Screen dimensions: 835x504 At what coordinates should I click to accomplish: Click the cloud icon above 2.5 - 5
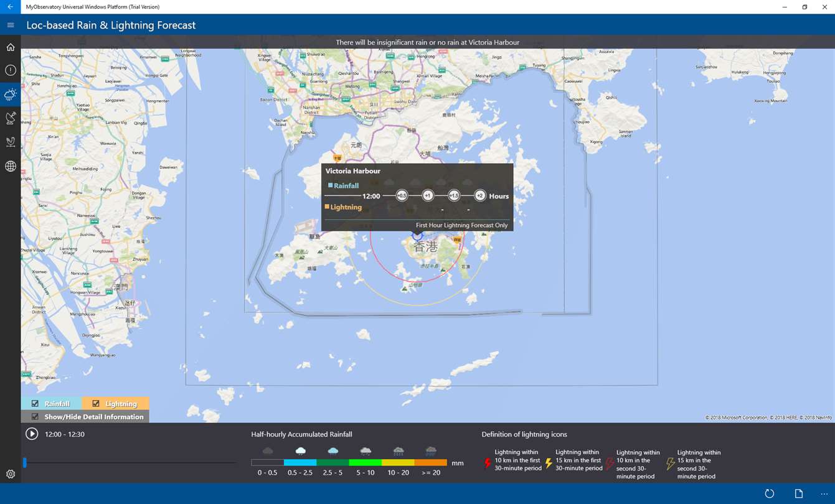click(333, 450)
